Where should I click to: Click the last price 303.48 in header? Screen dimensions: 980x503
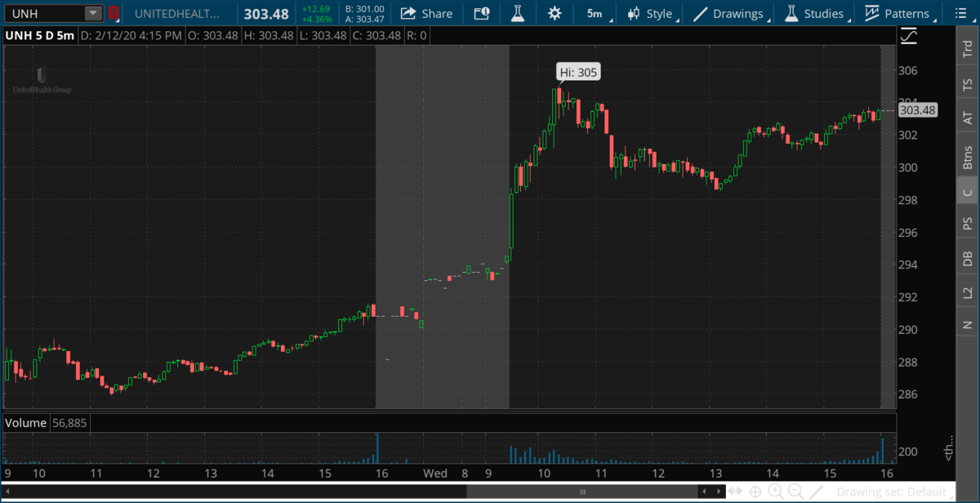click(x=265, y=14)
